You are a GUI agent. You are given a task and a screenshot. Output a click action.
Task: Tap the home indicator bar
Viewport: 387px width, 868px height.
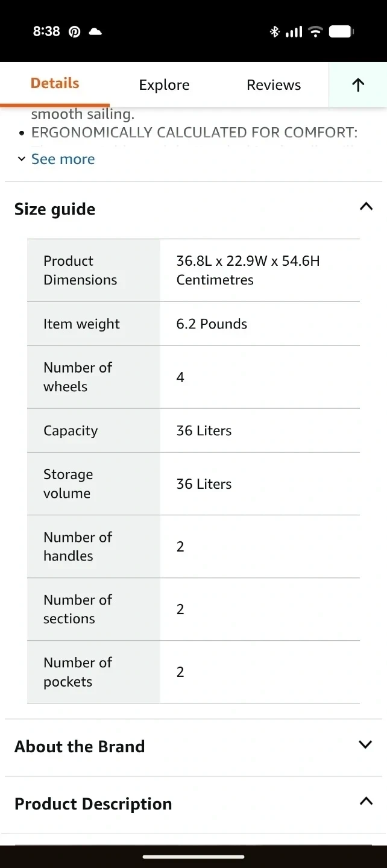[x=193, y=856]
